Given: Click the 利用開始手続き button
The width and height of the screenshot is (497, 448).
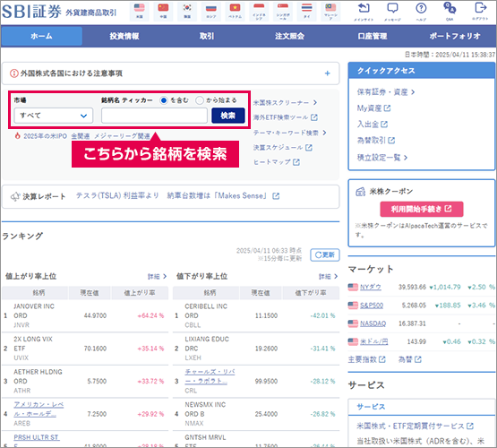Looking at the screenshot, I should click(422, 209).
